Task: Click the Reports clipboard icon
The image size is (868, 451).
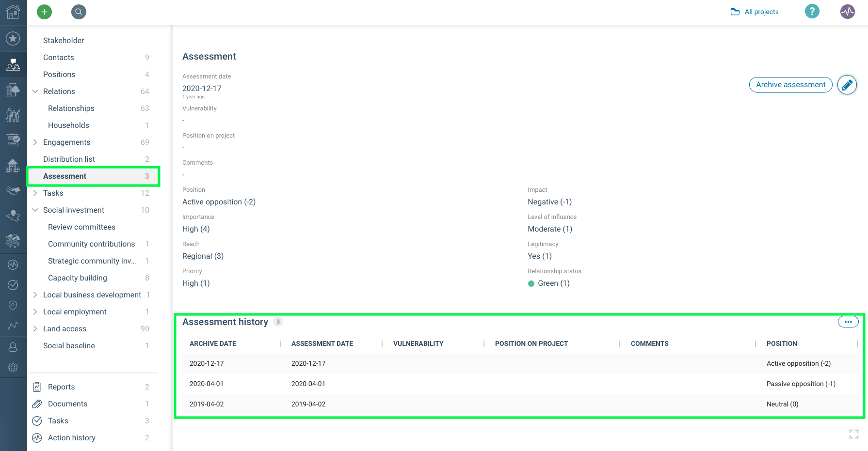Action: click(37, 387)
